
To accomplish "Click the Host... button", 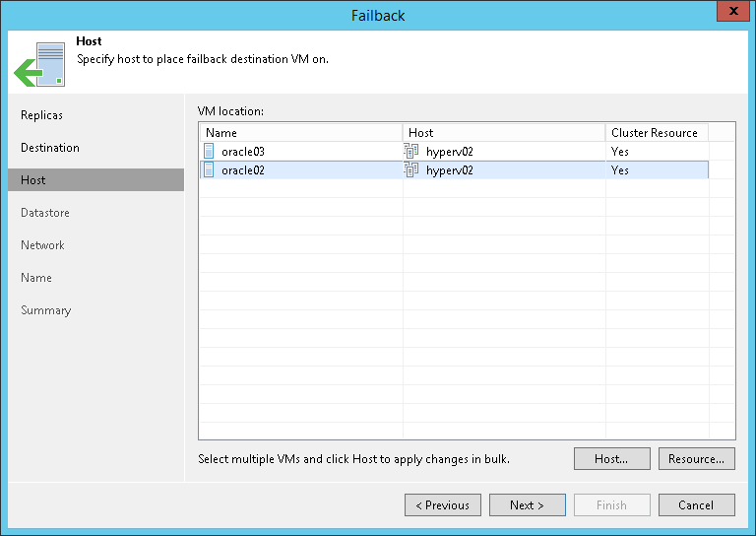I will click(x=612, y=459).
